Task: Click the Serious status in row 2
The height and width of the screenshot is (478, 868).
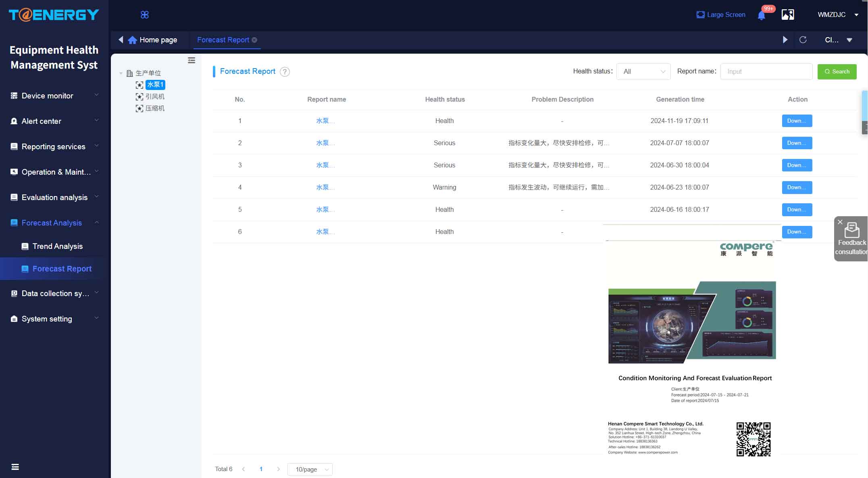Action: coord(444,143)
